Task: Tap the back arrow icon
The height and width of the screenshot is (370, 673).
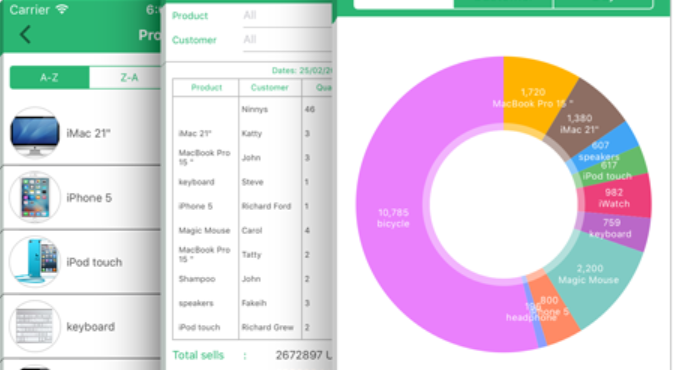Action: pyautogui.click(x=25, y=34)
